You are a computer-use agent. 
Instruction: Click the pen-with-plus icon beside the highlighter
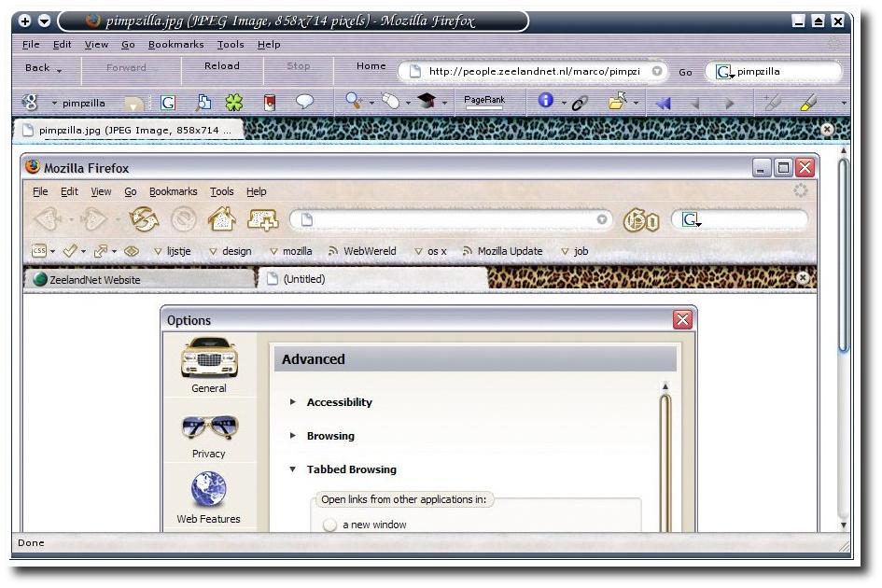pyautogui.click(x=772, y=102)
